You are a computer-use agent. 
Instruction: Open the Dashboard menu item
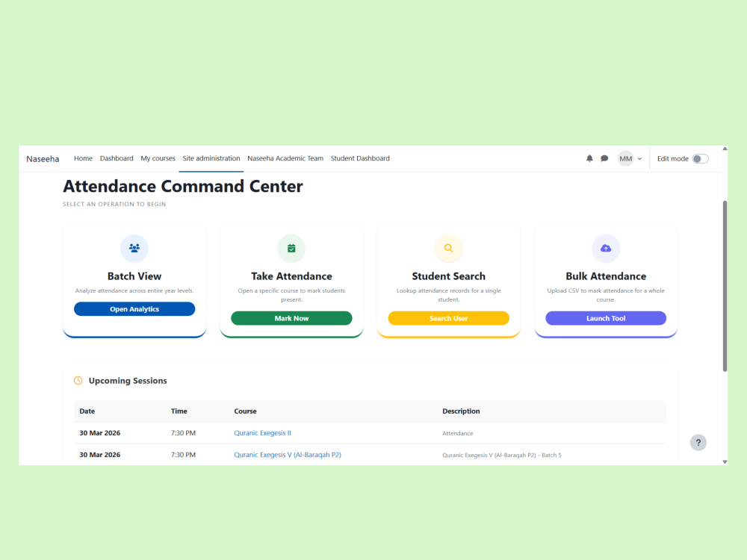click(x=117, y=158)
